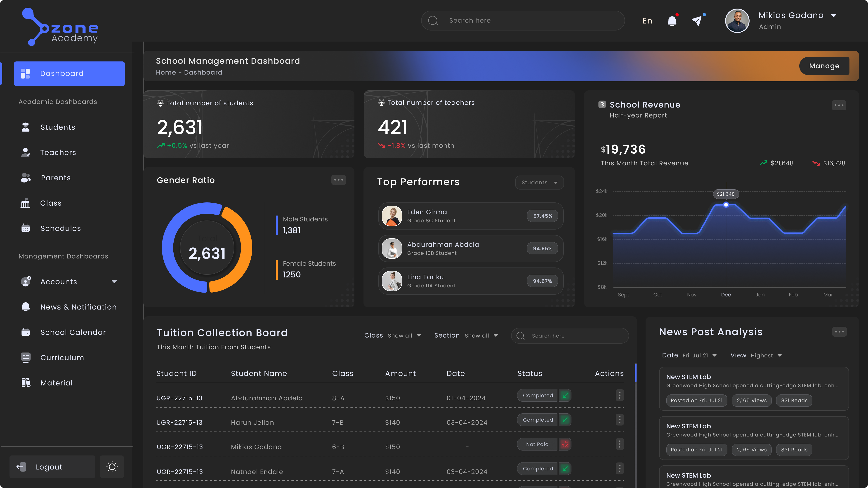The width and height of the screenshot is (868, 488).
Task: Open Gender Ratio options menu
Action: 338,180
